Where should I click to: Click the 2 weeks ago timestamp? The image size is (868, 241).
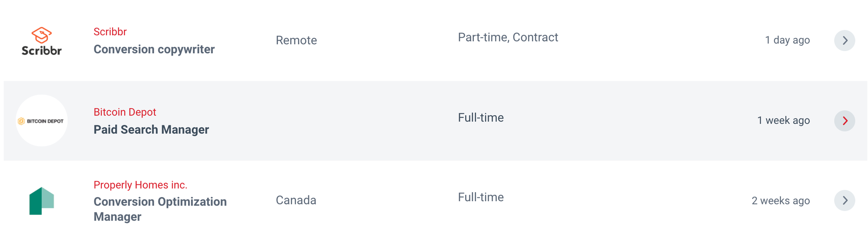click(x=780, y=201)
